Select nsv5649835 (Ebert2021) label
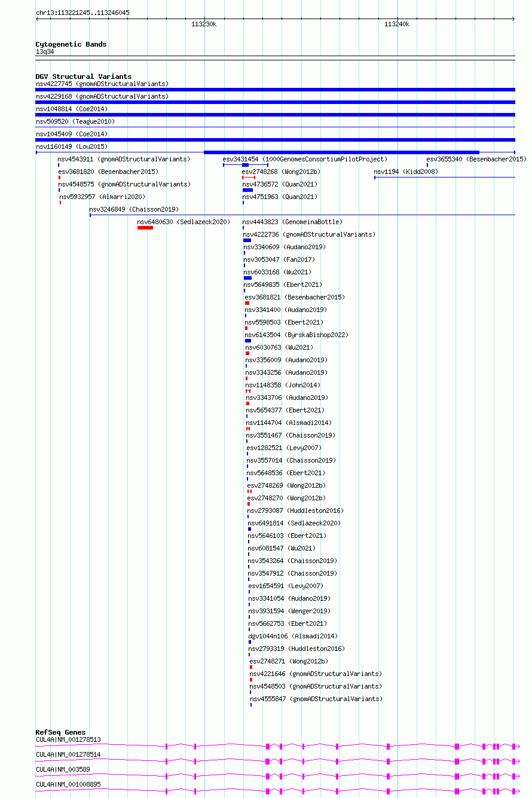Viewport: 532px width, 798px height. pyautogui.click(x=283, y=285)
